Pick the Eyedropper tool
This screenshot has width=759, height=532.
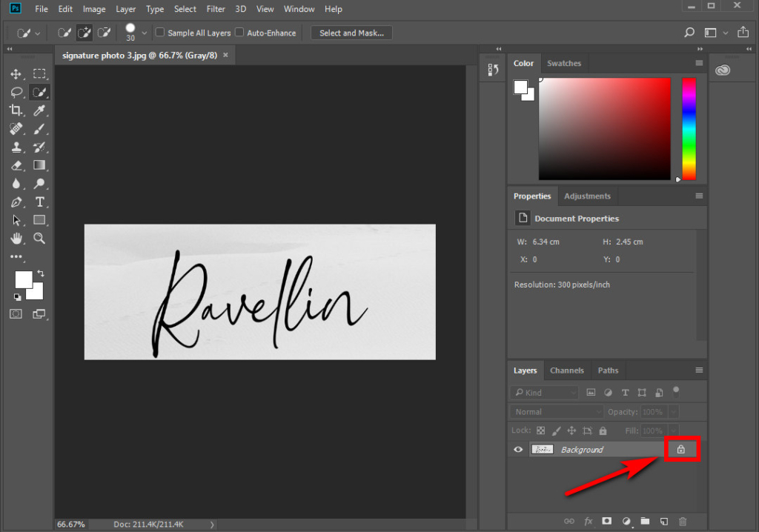coord(40,110)
